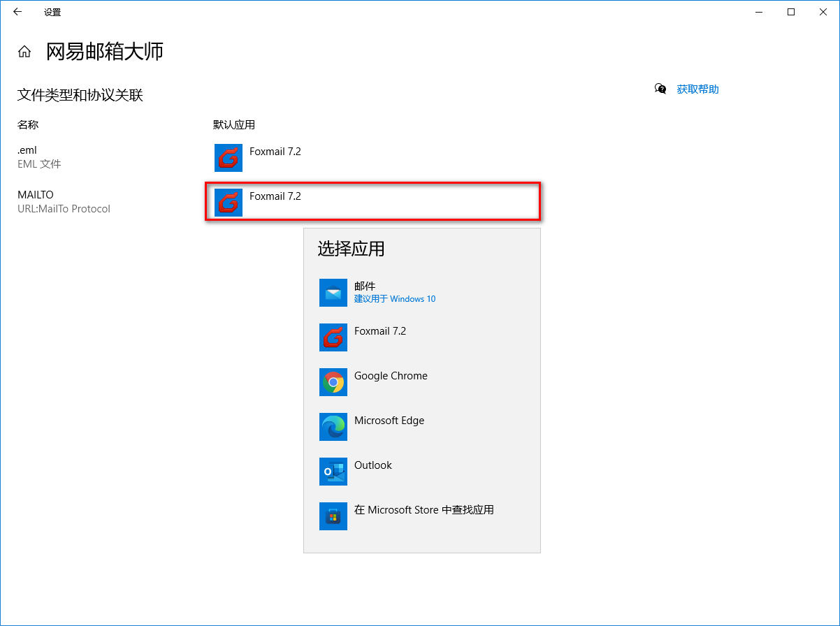Click the Microsoft Edge icon
840x626 pixels.
[333, 427]
